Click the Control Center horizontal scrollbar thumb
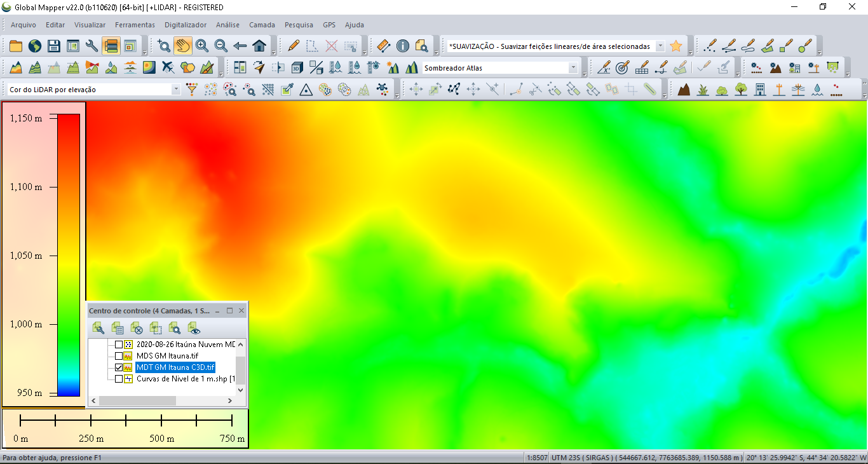868x464 pixels. [x=137, y=401]
